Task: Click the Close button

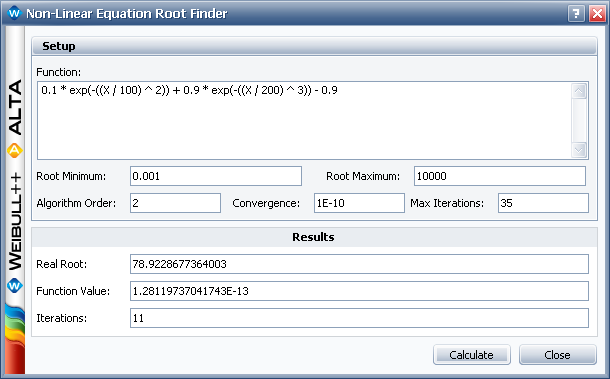Action: pyautogui.click(x=557, y=354)
